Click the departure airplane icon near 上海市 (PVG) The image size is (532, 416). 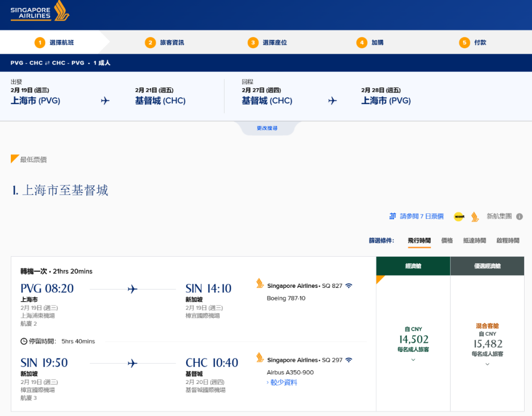[105, 101]
